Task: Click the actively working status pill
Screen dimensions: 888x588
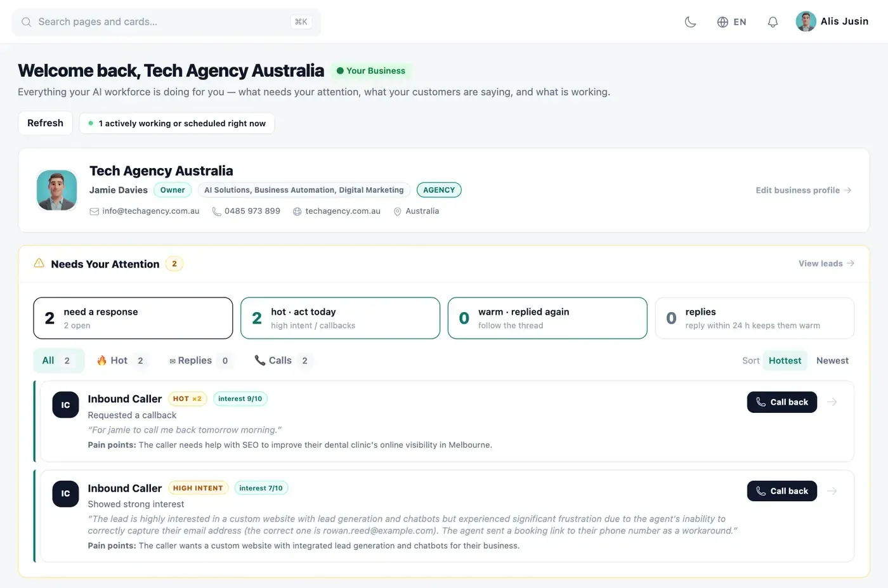Action: [177, 124]
